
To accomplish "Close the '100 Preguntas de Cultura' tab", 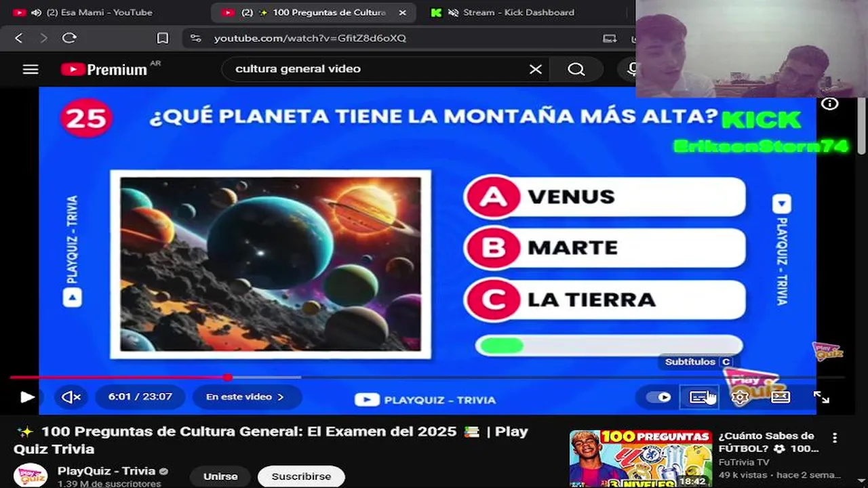I will pyautogui.click(x=402, y=12).
